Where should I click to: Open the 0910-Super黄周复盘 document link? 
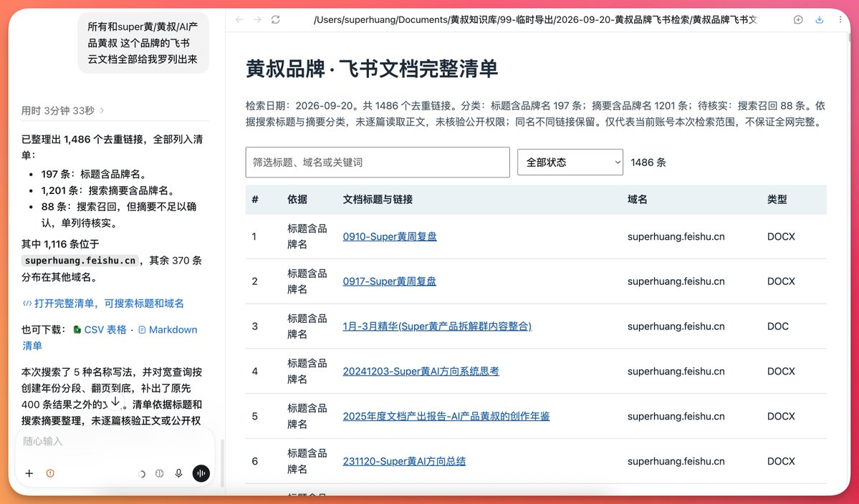390,236
